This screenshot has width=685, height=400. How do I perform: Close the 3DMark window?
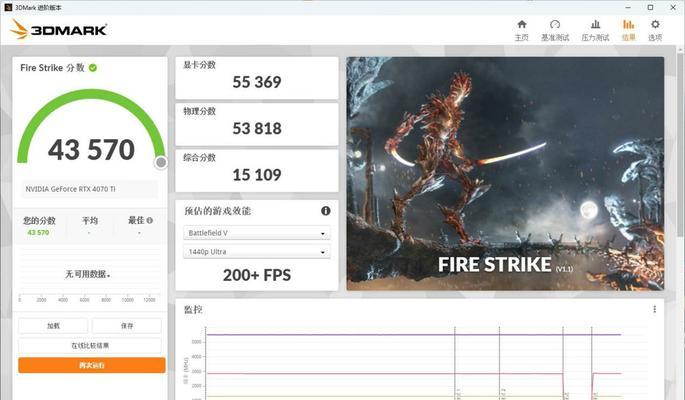coord(673,7)
